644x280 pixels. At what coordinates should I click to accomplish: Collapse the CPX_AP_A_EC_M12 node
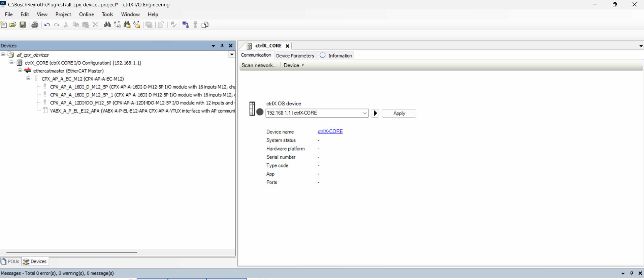28,79
